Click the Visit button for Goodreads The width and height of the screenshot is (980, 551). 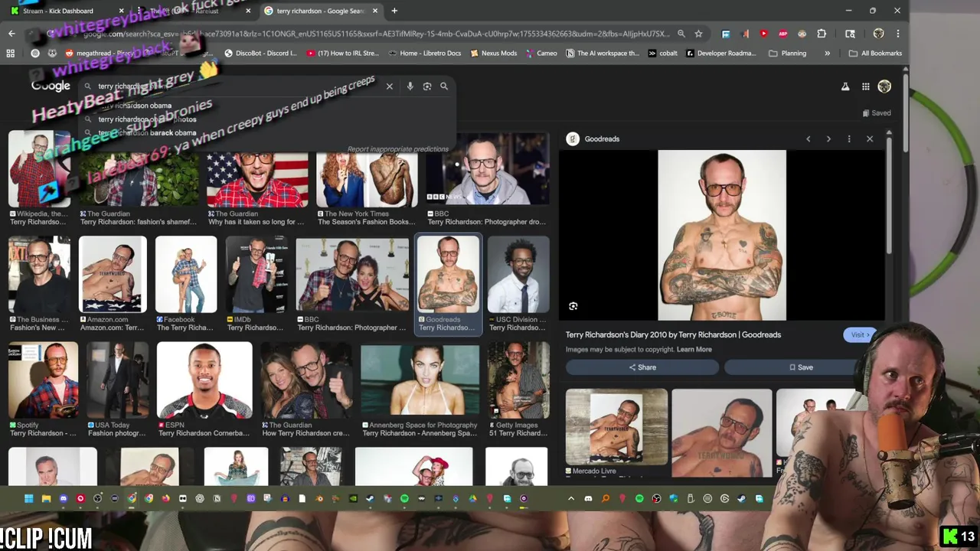860,335
